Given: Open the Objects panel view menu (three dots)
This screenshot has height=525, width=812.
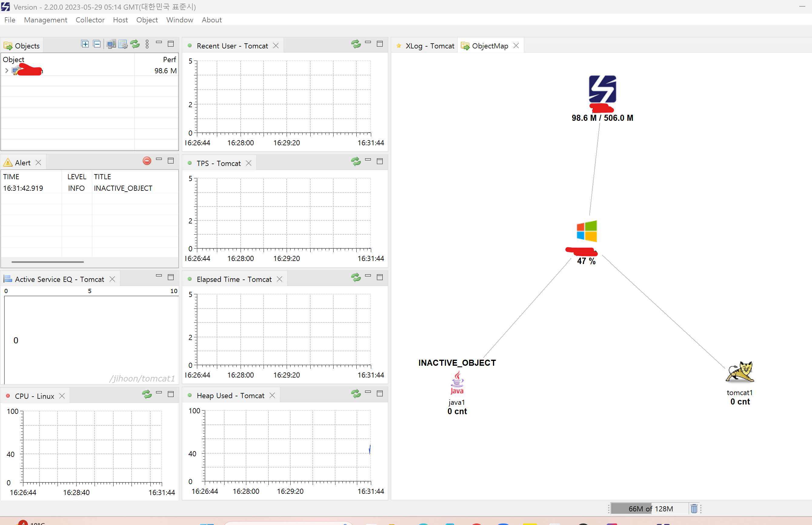Looking at the screenshot, I should pos(147,44).
